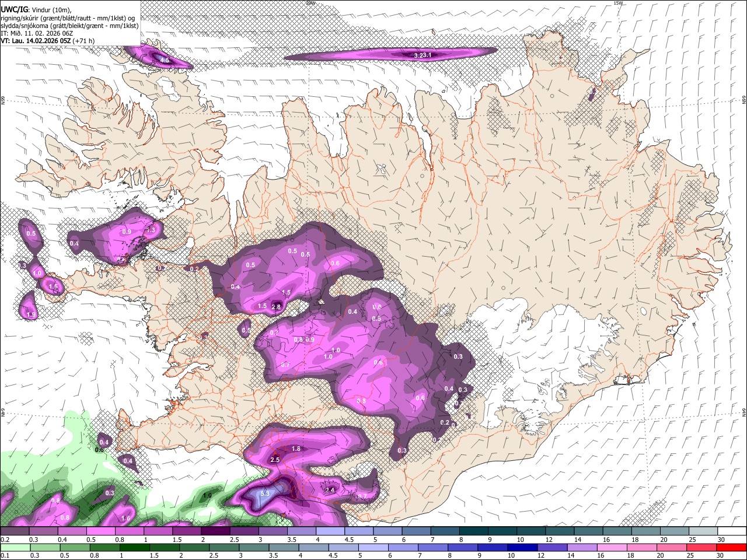Select the pale grey 25–30 upper legend swatch
This screenshot has height=560, width=747.
702,531
